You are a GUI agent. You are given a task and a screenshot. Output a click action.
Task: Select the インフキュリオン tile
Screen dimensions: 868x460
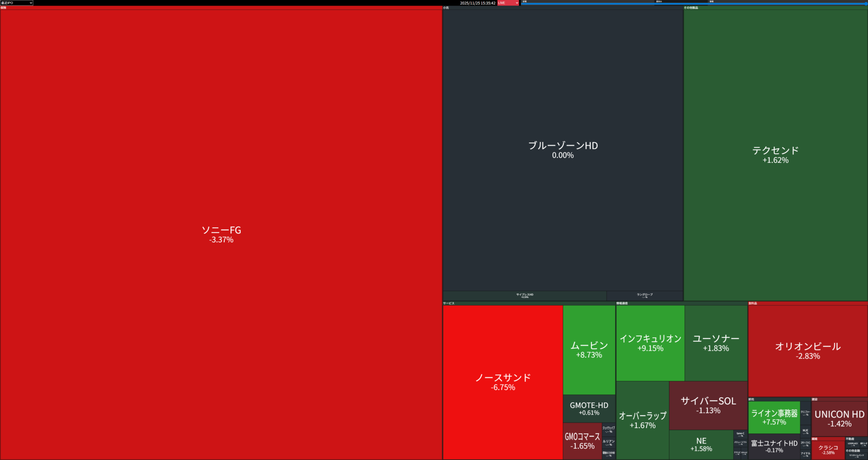pyautogui.click(x=650, y=343)
